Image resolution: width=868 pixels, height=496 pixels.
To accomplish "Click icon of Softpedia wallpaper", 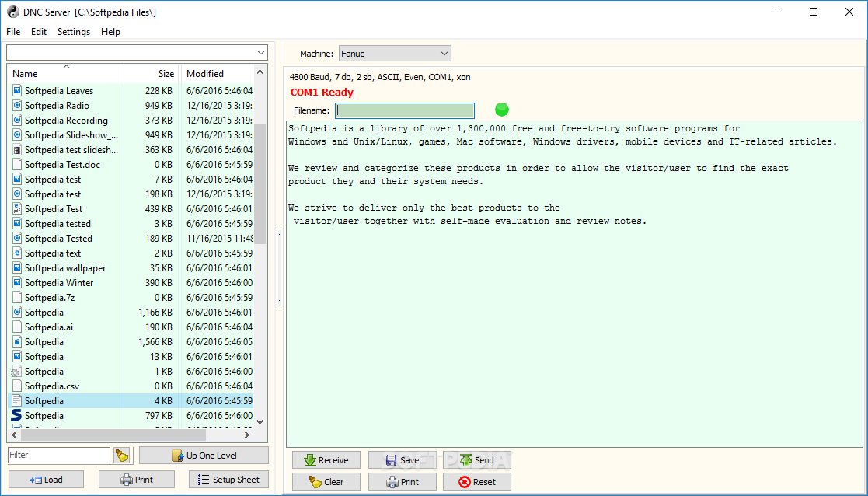I will tap(16, 267).
